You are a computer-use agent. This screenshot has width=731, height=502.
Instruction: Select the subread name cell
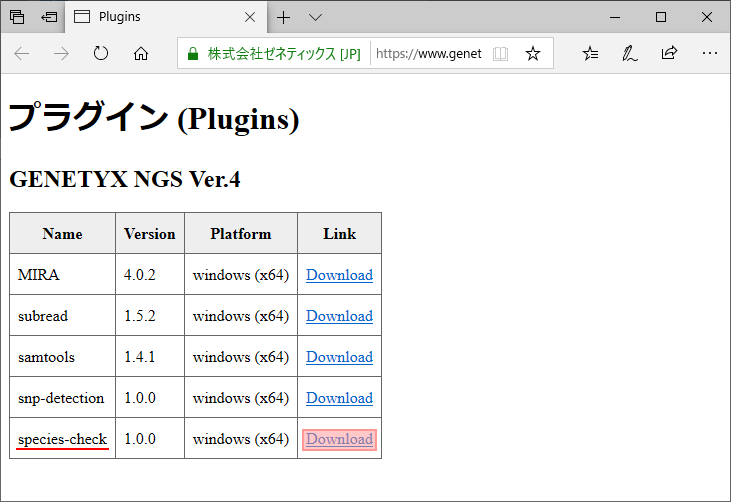62,316
